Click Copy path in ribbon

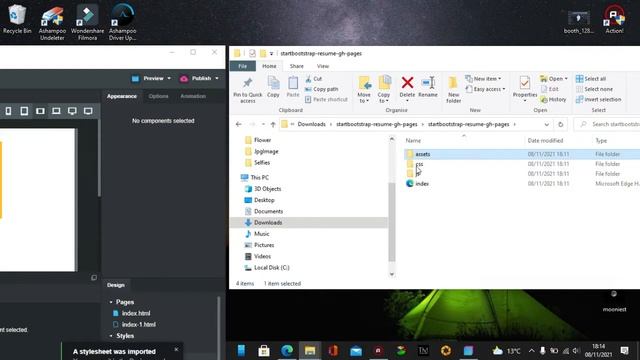point(322,89)
